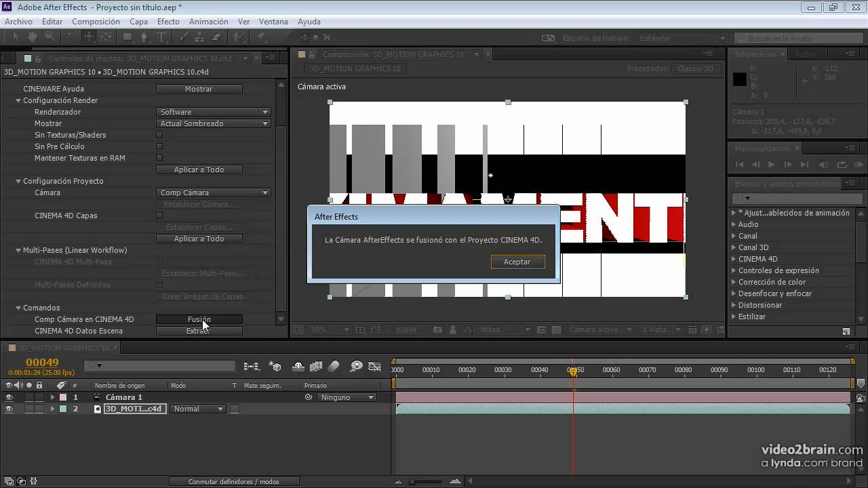Toggle lock switch for 3D_MOTI...c4d layer

click(39, 409)
